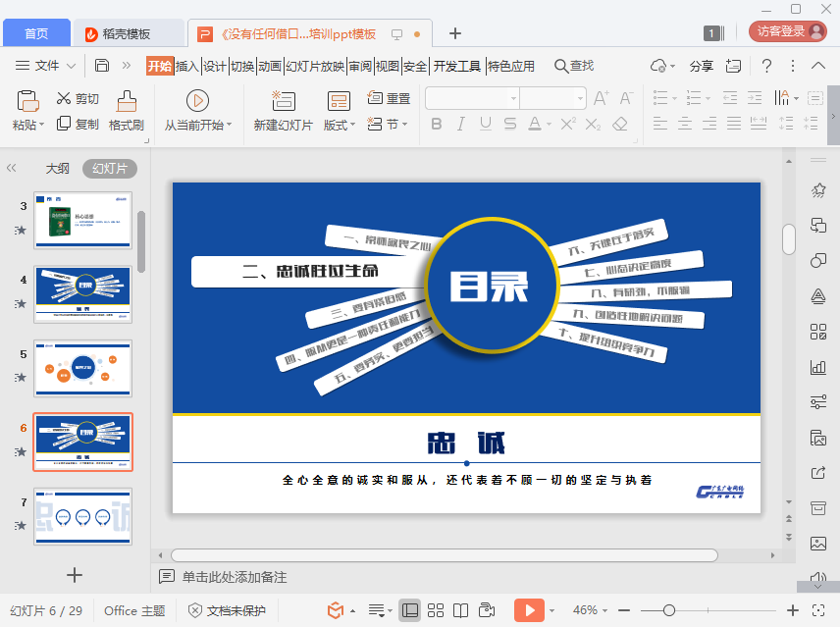Click the subscript icon

coord(593,125)
